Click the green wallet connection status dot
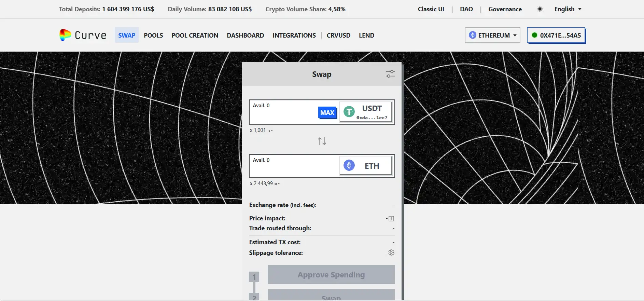644x301 pixels. (x=534, y=35)
